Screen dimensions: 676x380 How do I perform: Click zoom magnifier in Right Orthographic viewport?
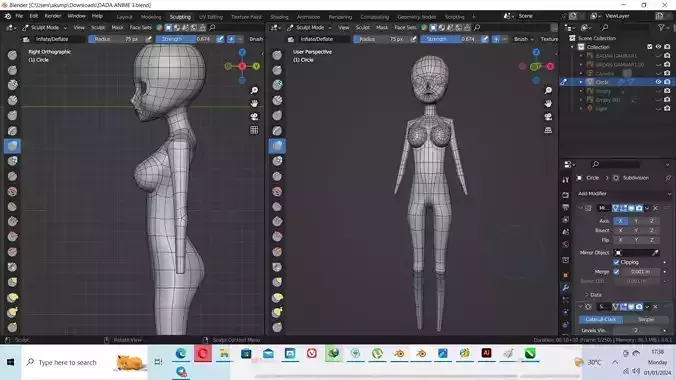[x=254, y=90]
